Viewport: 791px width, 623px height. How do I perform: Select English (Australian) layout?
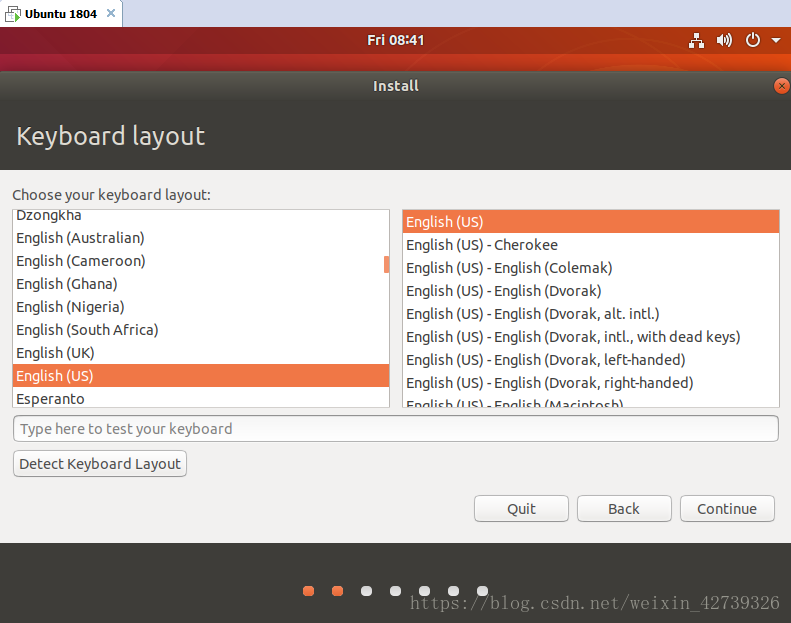pyautogui.click(x=201, y=238)
